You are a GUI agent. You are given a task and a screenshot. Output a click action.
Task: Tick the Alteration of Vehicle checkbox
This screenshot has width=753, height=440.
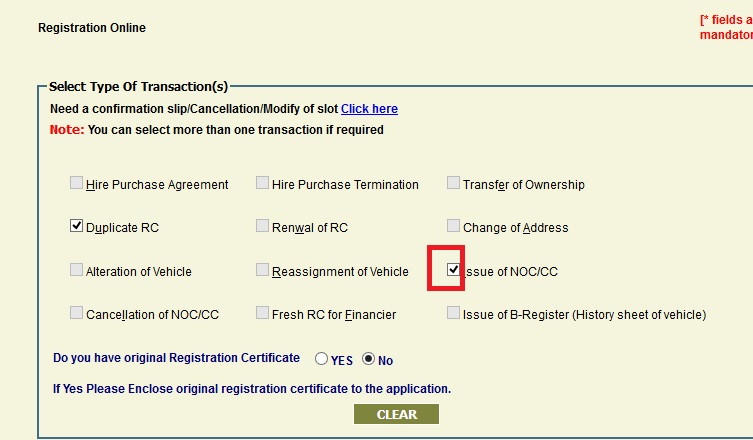(77, 270)
